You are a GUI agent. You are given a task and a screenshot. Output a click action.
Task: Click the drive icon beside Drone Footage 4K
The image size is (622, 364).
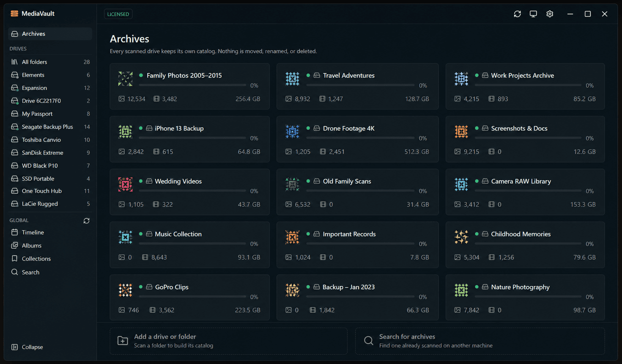(x=317, y=129)
